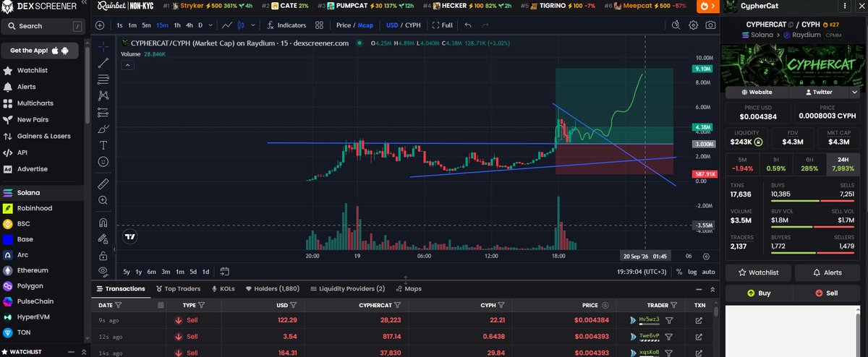Open the KOLs tab
The height and width of the screenshot is (357, 868).
pos(224,288)
